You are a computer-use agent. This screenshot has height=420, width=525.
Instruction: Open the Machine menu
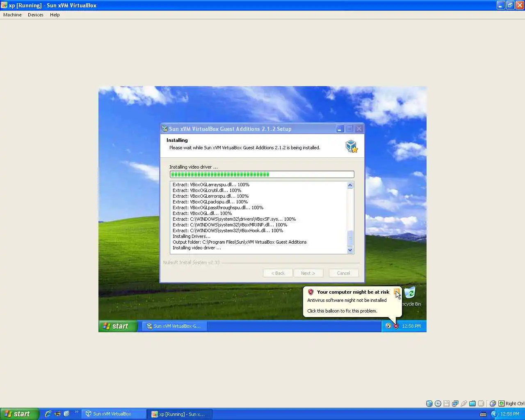coord(12,15)
